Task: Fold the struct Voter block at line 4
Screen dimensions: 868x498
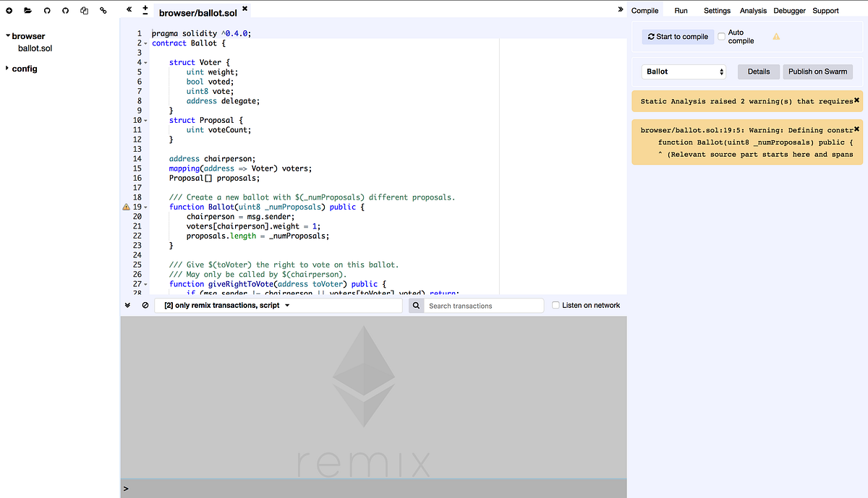Action: tap(145, 63)
